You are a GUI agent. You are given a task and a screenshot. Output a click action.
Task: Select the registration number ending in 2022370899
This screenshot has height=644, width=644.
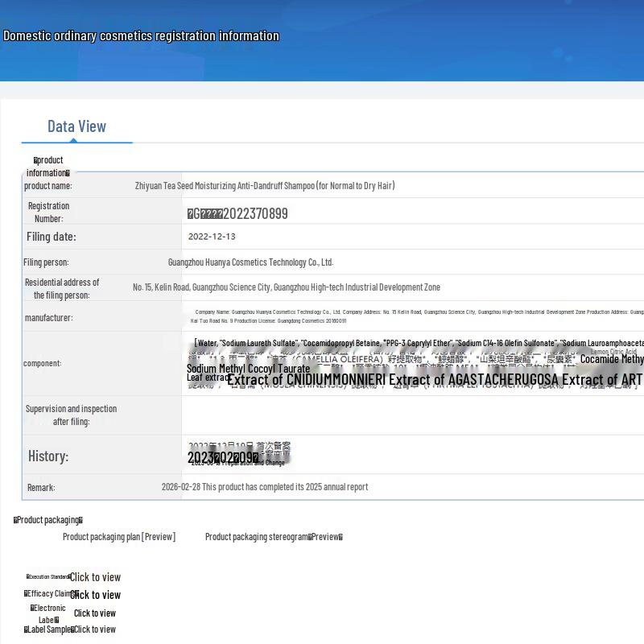point(237,213)
